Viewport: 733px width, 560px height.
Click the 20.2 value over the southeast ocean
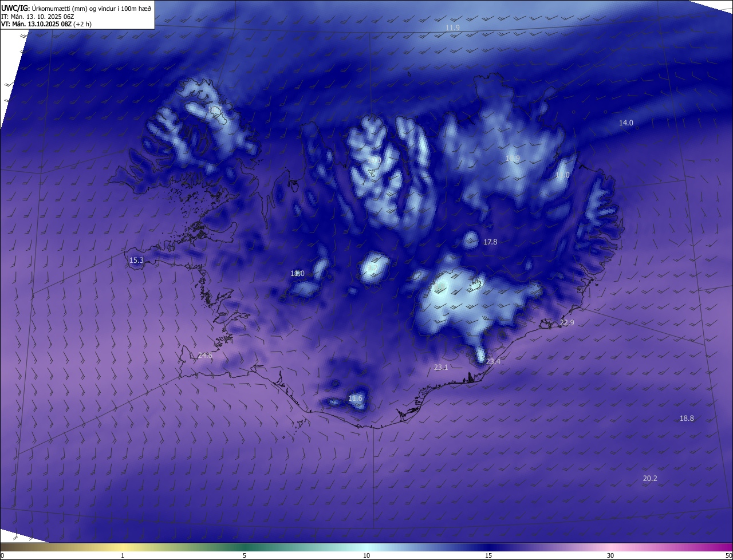(650, 479)
